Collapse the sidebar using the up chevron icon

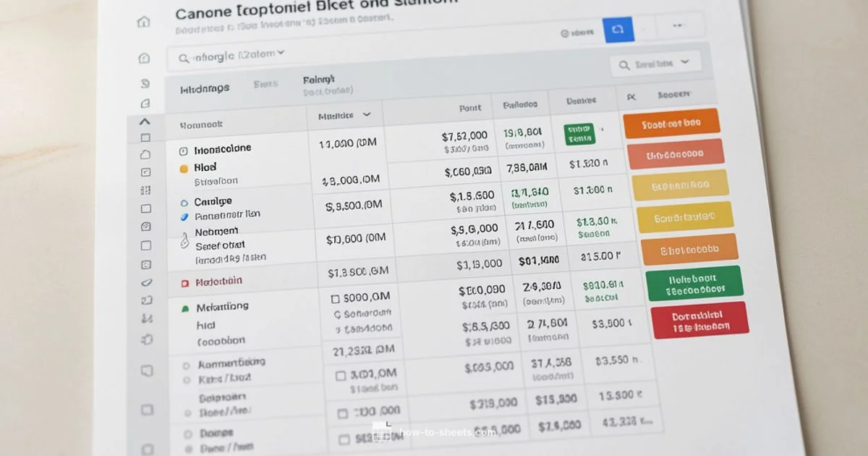(x=144, y=122)
